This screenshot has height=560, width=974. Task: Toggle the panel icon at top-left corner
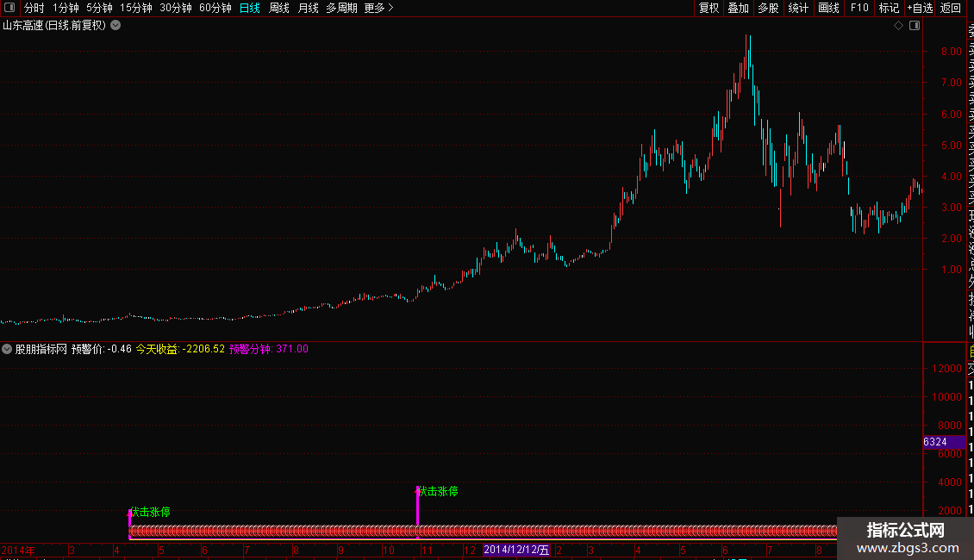(x=9, y=8)
